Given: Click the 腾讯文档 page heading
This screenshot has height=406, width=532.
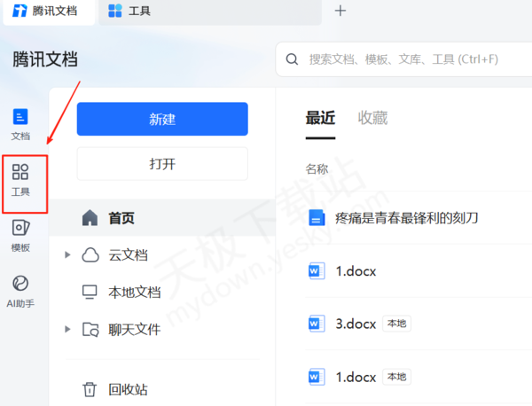Looking at the screenshot, I should pos(45,59).
